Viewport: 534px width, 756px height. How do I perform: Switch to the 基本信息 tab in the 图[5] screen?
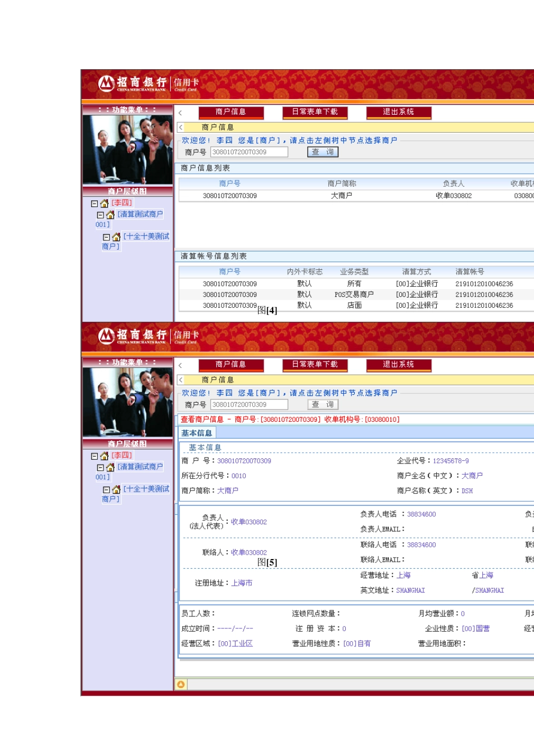(x=197, y=433)
